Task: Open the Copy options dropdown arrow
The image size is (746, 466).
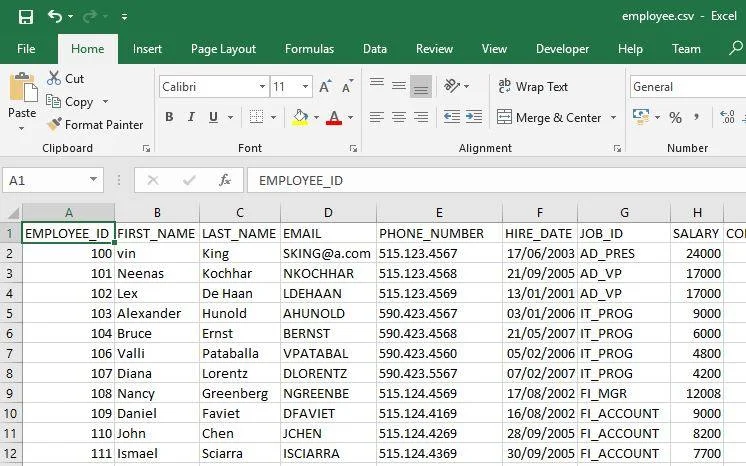Action: [x=105, y=101]
